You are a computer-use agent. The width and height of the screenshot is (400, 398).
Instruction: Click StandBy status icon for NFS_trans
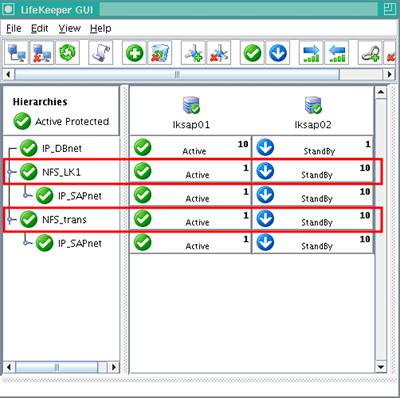265,219
